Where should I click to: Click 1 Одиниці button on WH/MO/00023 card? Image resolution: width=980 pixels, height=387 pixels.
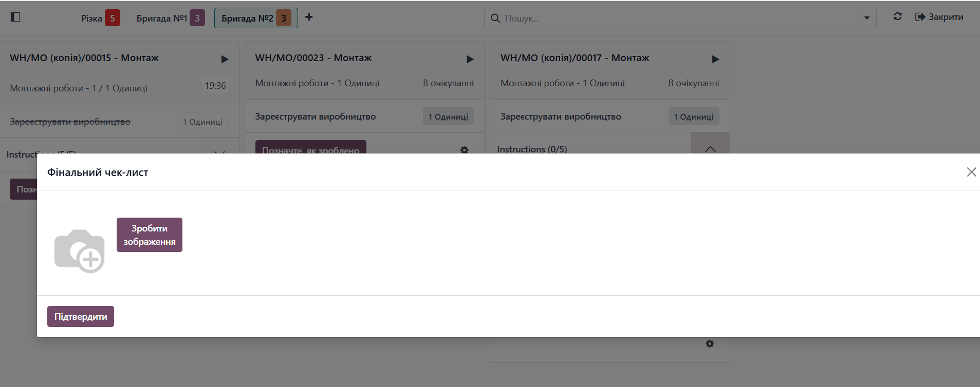[448, 117]
